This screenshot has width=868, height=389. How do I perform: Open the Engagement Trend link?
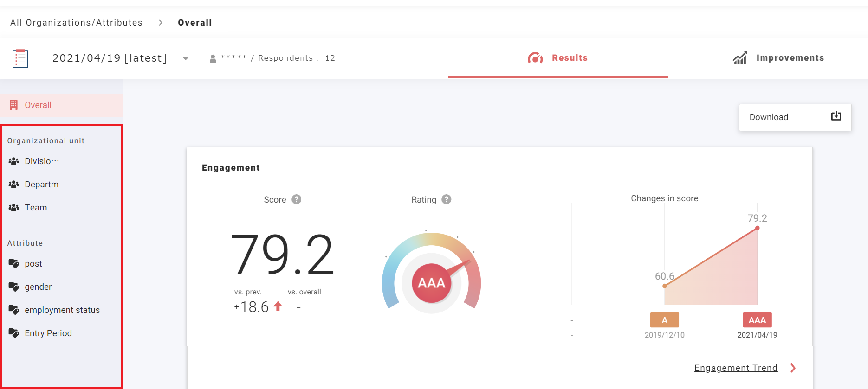pyautogui.click(x=735, y=368)
